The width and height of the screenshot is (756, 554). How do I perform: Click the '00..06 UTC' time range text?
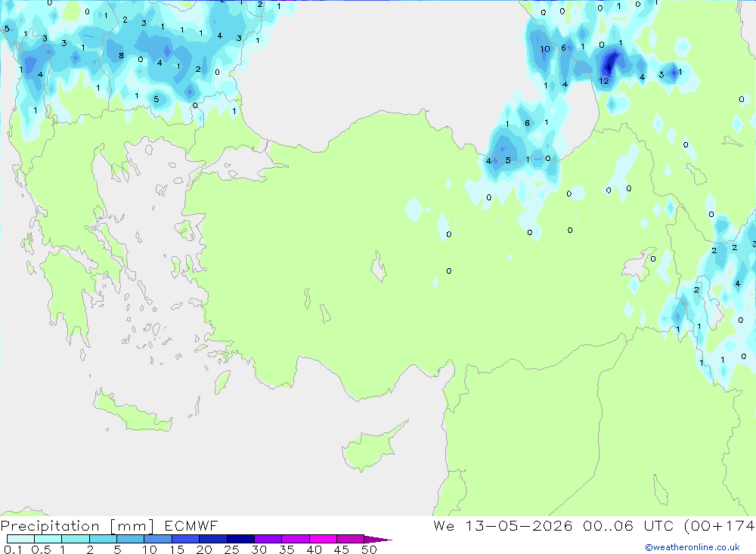point(628,525)
